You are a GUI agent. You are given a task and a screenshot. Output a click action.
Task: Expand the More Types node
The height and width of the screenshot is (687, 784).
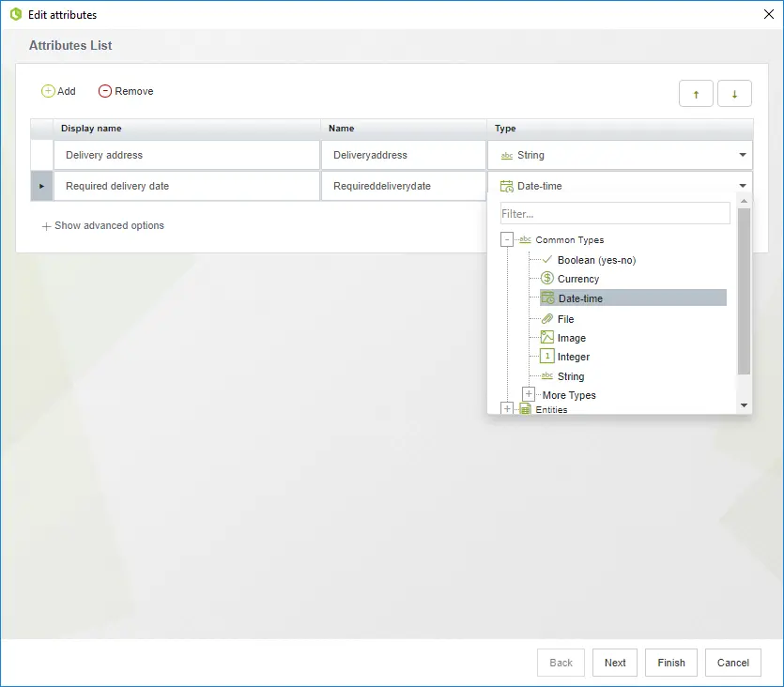pyautogui.click(x=529, y=394)
